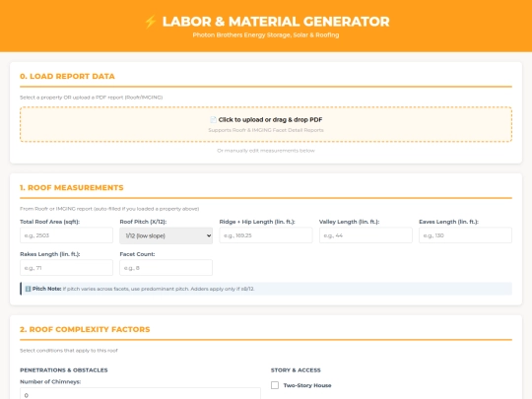Screen dimensions: 532x399
Task: Click the Load Report Data section heading
Action: click(x=67, y=76)
